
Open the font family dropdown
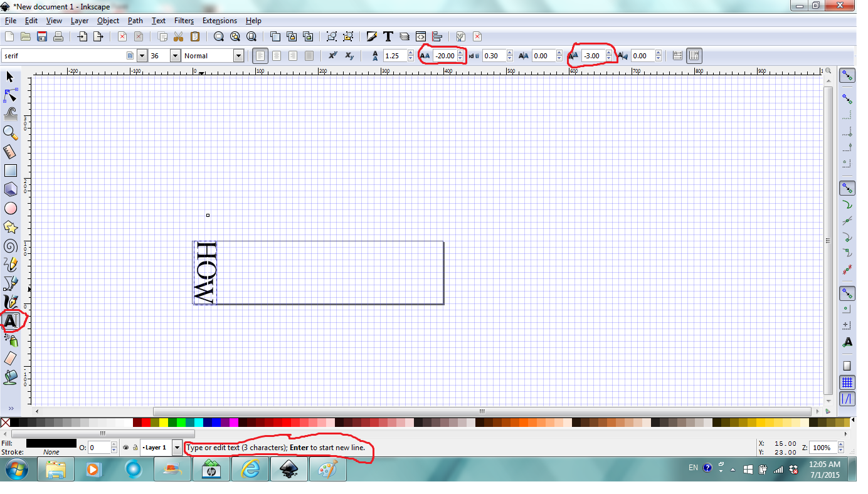[x=142, y=56]
